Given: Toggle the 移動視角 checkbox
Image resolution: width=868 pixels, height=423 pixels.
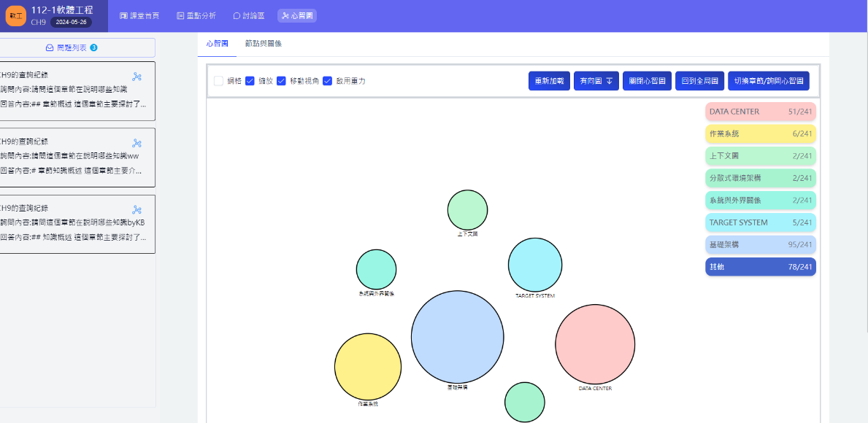Looking at the screenshot, I should pos(281,81).
